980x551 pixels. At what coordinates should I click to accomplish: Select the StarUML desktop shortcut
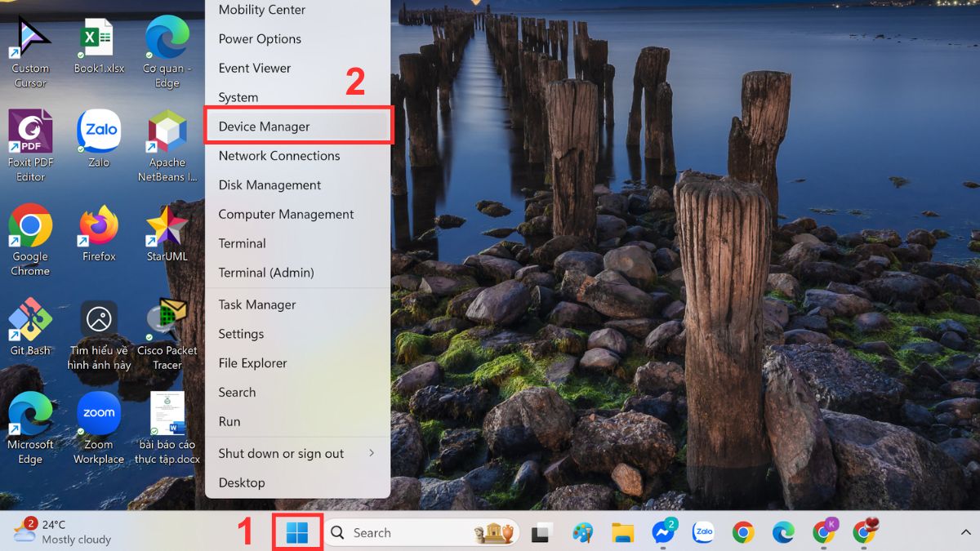point(167,233)
